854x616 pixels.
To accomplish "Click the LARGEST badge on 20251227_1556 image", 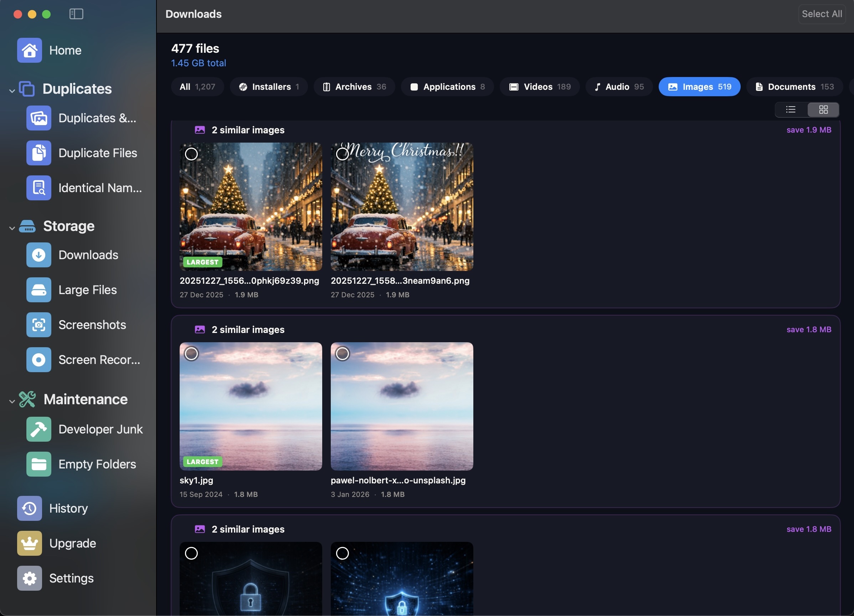I will 202,262.
